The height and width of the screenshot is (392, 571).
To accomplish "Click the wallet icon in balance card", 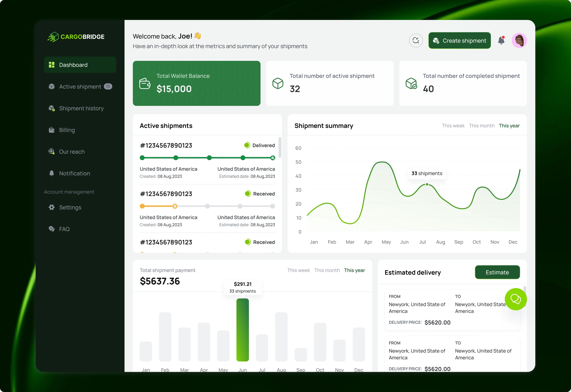I will (145, 84).
